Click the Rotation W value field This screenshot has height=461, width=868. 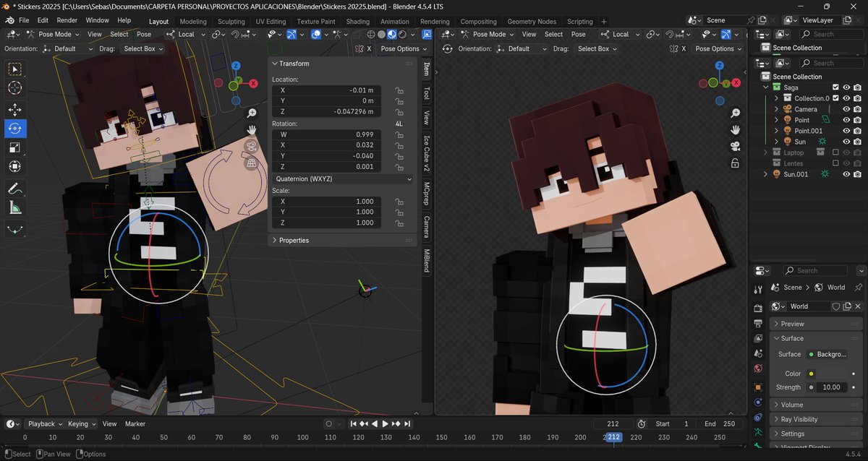(x=326, y=134)
